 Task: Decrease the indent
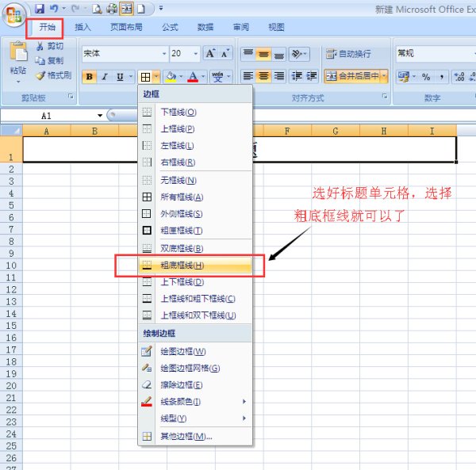296,76
